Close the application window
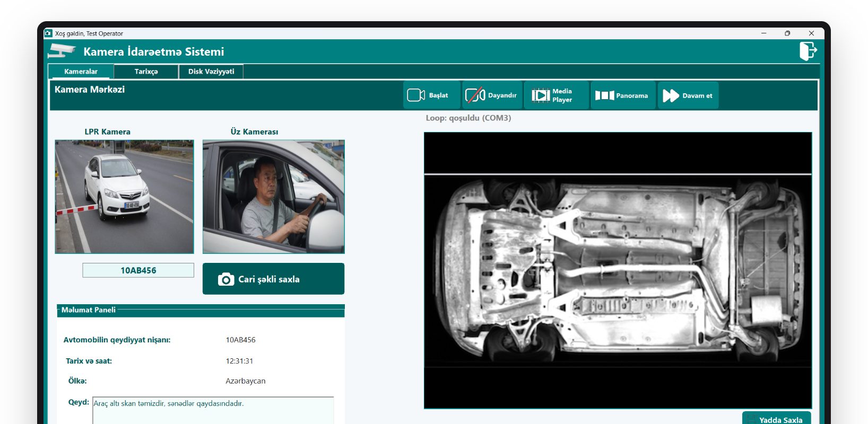868x424 pixels. [x=811, y=33]
